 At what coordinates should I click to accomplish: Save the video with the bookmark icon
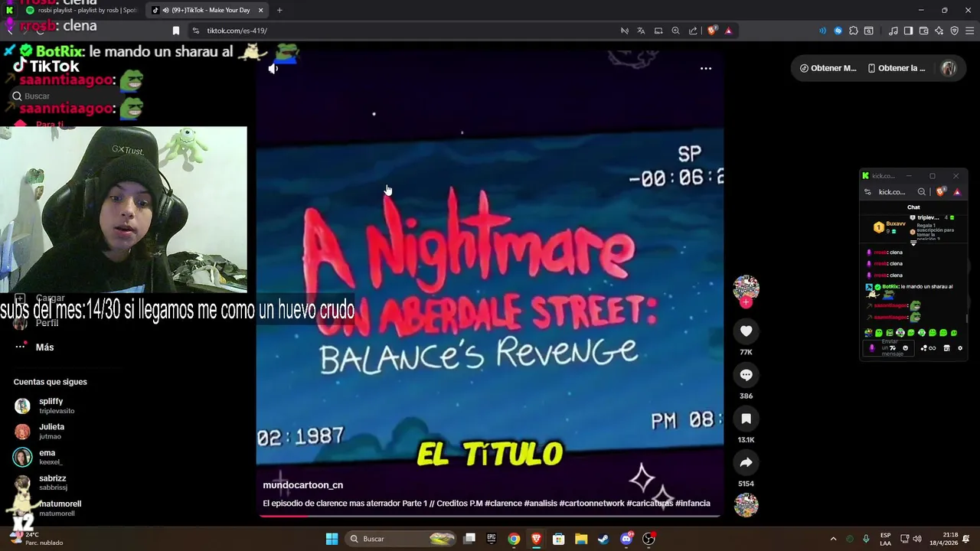click(746, 419)
